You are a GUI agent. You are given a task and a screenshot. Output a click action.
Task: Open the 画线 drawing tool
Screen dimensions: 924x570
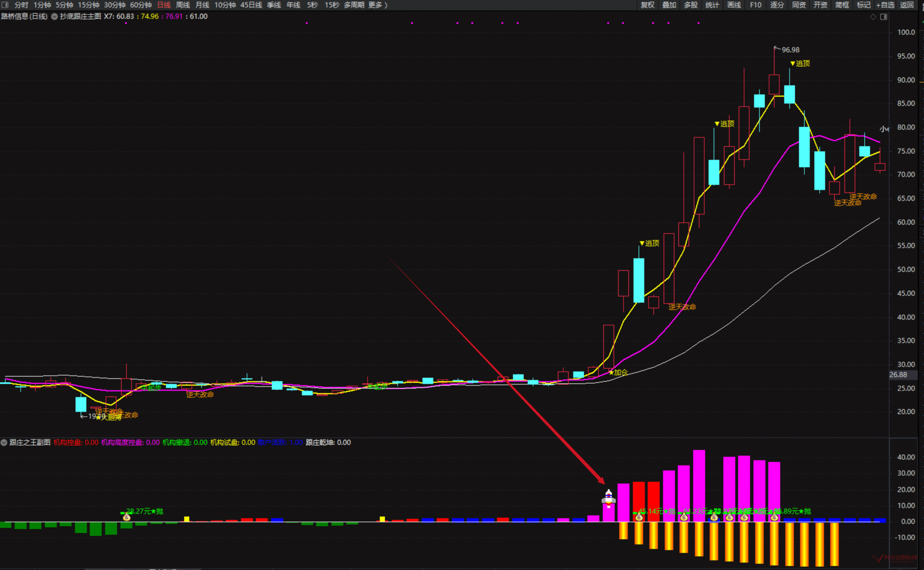[x=734, y=5]
